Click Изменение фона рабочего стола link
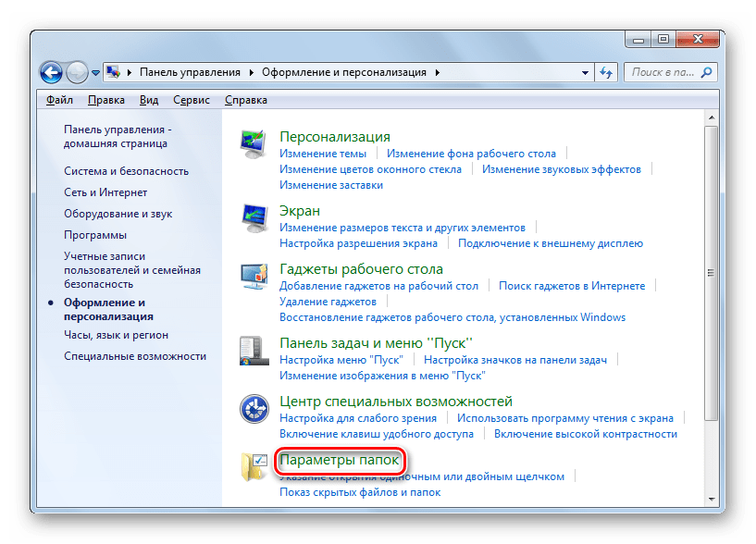The image size is (756, 544). click(x=471, y=154)
